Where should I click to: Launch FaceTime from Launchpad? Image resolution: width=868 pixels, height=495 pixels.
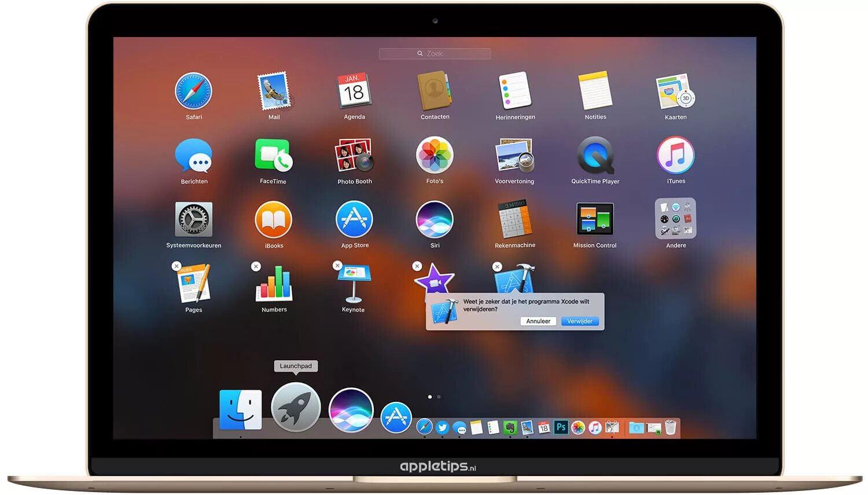pyautogui.click(x=274, y=155)
